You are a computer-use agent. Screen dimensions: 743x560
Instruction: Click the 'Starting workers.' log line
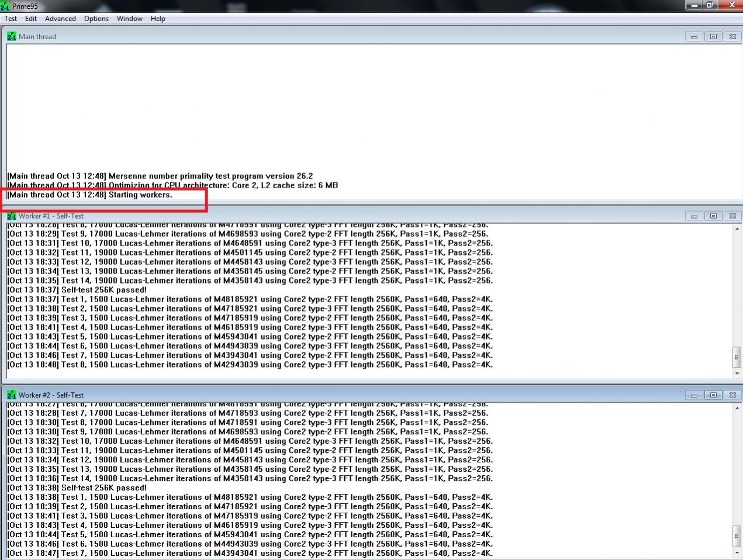click(89, 195)
